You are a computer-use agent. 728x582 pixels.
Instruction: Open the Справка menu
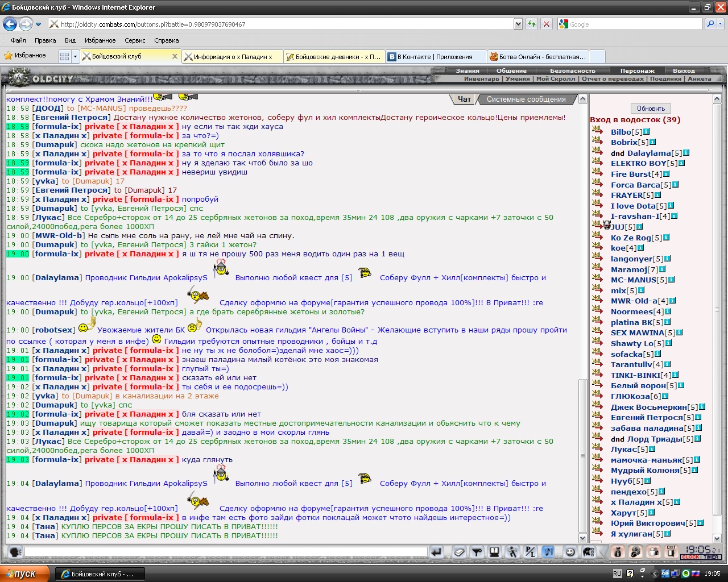coord(166,40)
